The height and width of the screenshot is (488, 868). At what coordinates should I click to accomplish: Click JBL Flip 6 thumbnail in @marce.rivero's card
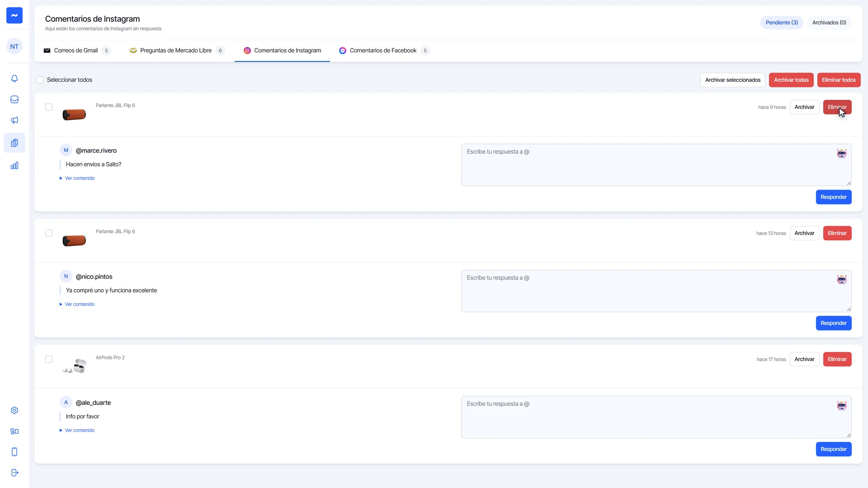click(74, 115)
